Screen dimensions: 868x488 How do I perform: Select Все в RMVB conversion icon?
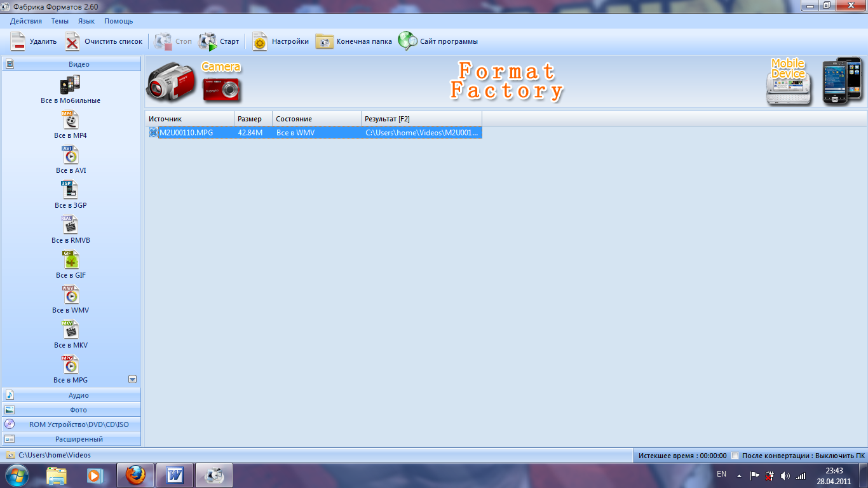pyautogui.click(x=71, y=224)
